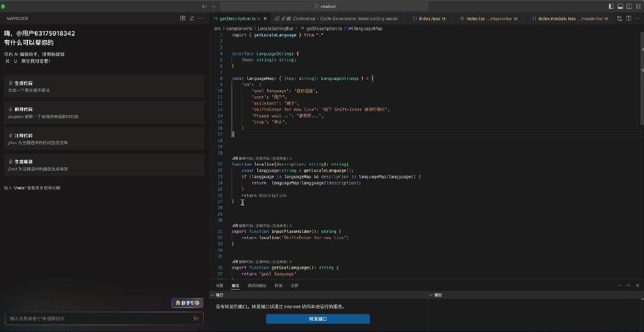Switch to the index.tsx editor tab
644x332 pixels.
tap(476, 19)
